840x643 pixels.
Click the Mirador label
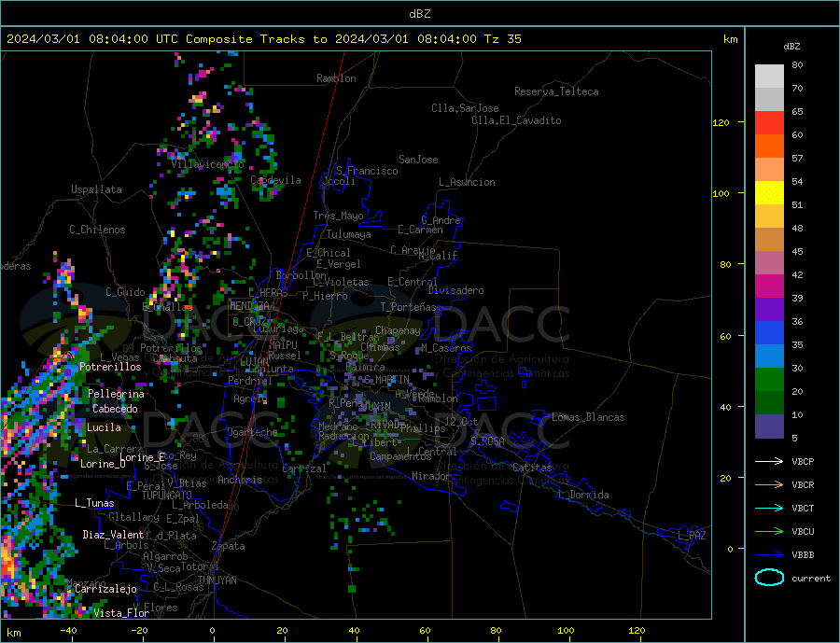(431, 476)
